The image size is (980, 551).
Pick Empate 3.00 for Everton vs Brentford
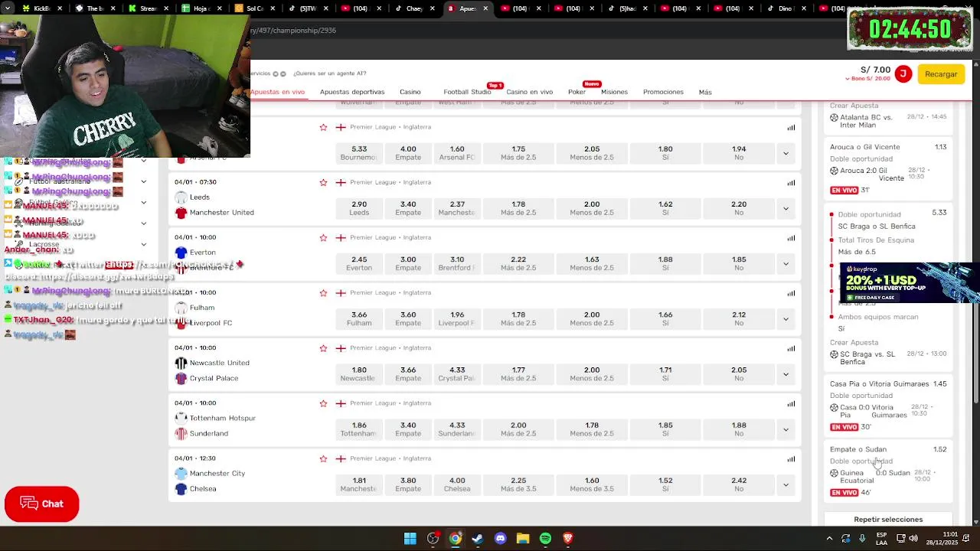(x=408, y=263)
